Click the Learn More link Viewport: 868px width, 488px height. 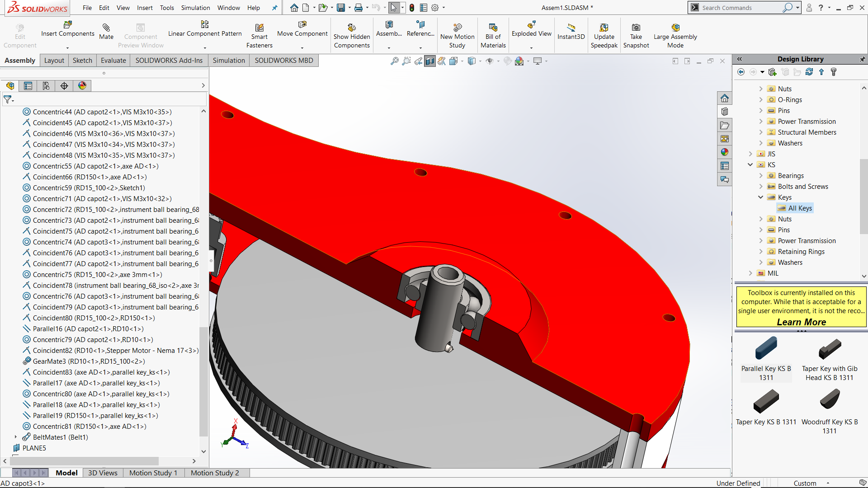(801, 322)
